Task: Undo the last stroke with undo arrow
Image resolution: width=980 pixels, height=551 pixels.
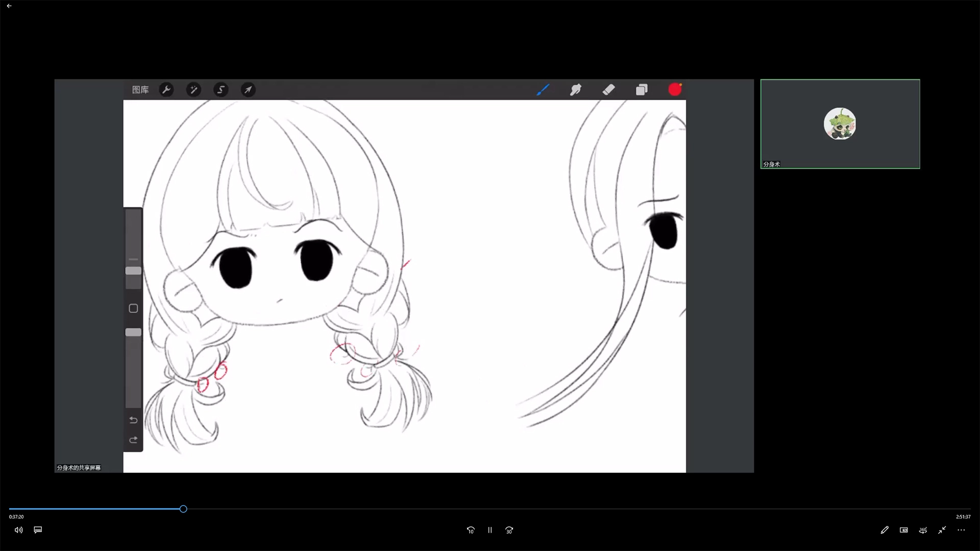Action: (x=133, y=420)
